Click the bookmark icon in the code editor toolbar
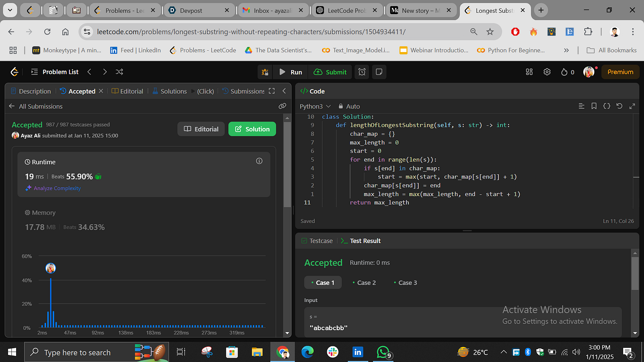This screenshot has height=362, width=644. coord(594,106)
